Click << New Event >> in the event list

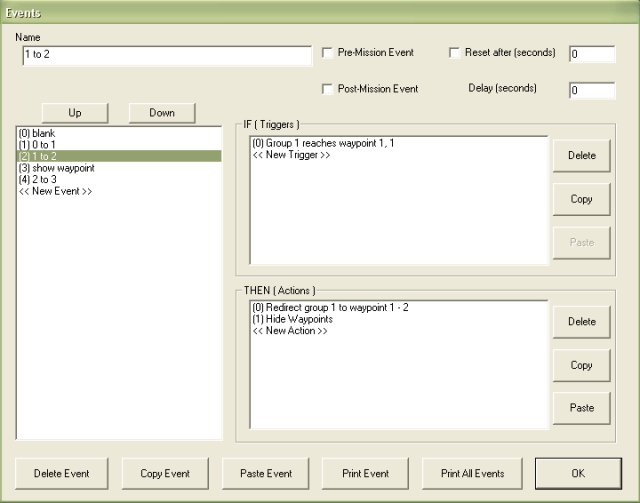tap(56, 192)
